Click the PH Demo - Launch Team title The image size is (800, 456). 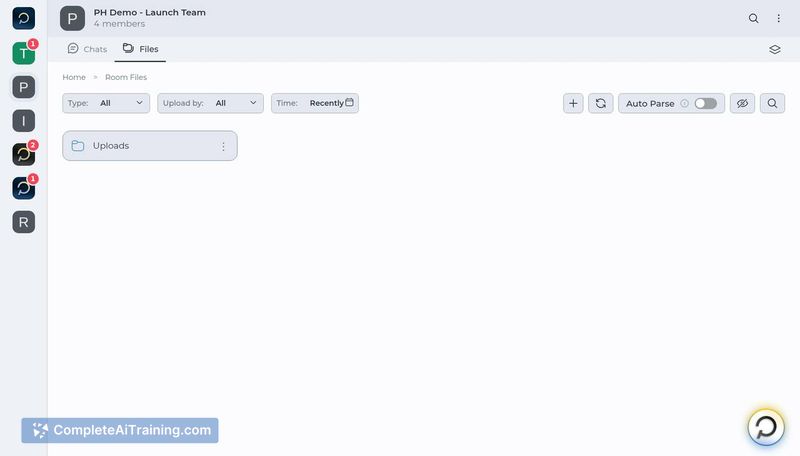click(149, 12)
